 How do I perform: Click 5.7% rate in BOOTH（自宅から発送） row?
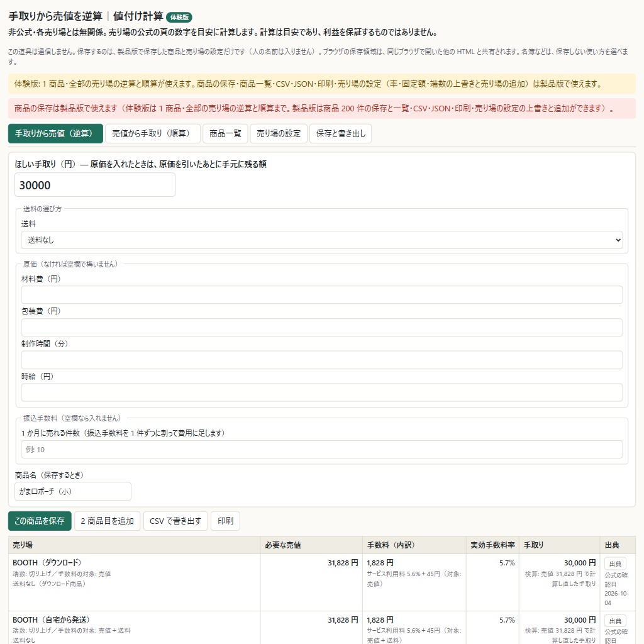[x=507, y=619]
